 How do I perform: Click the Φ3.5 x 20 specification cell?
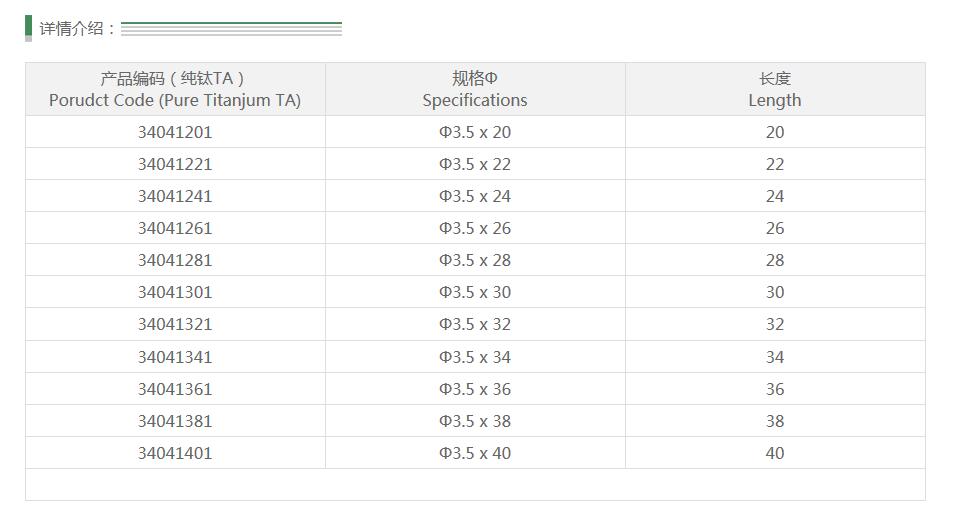pyautogui.click(x=475, y=132)
